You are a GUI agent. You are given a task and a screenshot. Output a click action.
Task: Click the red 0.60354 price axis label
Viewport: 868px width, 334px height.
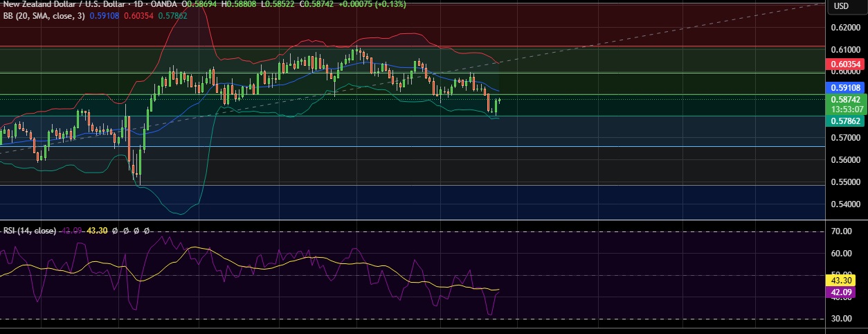(x=847, y=64)
